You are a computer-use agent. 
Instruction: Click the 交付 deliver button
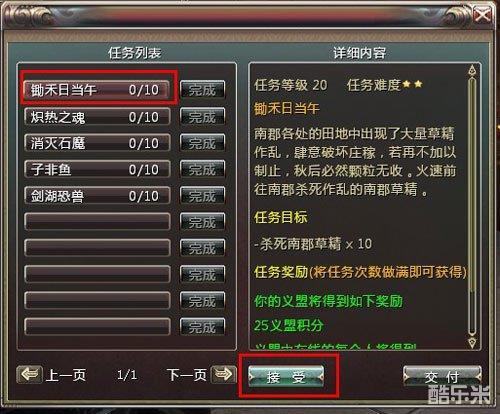pos(442,377)
